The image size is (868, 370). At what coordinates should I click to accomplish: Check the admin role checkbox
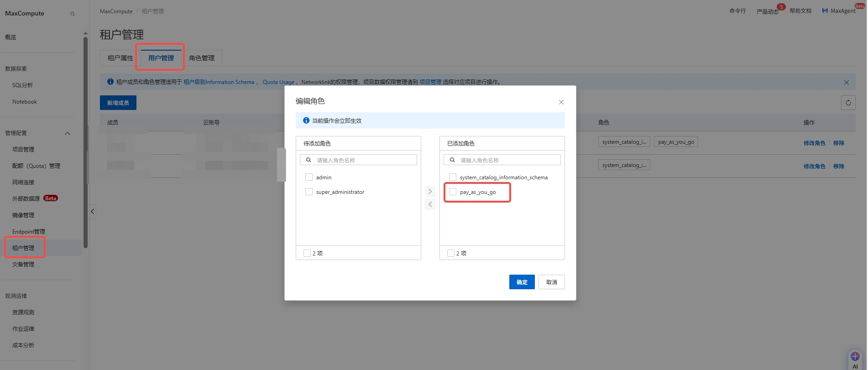pyautogui.click(x=309, y=177)
